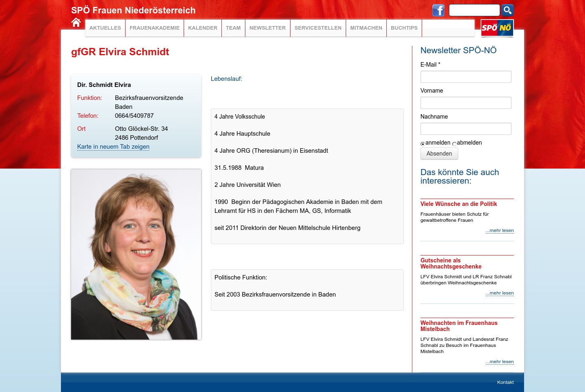Click the search magnifier button
585x392 pixels.
tap(507, 10)
